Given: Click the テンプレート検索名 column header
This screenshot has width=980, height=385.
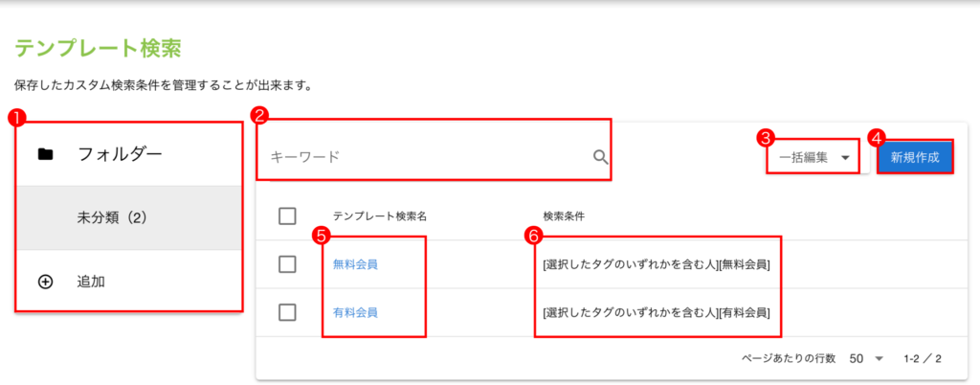Looking at the screenshot, I should (x=379, y=216).
